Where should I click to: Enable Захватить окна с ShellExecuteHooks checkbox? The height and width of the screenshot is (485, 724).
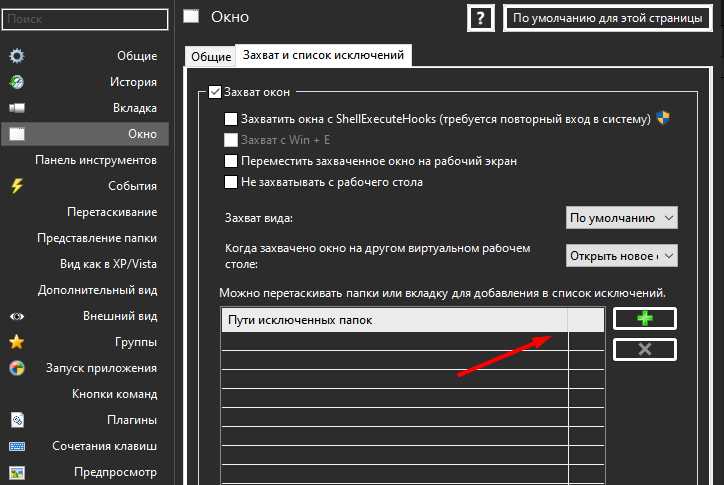point(232,118)
